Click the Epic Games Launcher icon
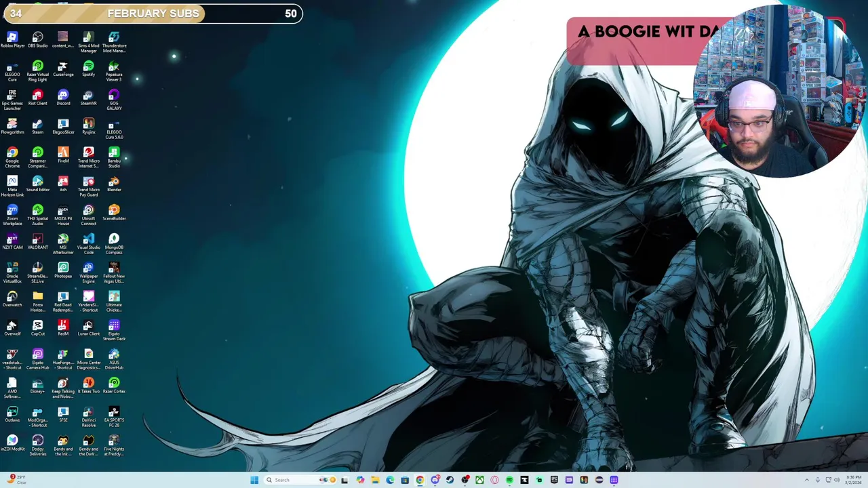The height and width of the screenshot is (488, 868). (x=12, y=100)
